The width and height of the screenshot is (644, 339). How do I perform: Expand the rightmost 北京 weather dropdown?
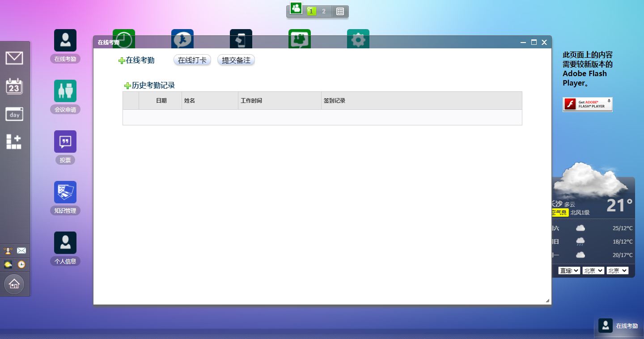617,270
